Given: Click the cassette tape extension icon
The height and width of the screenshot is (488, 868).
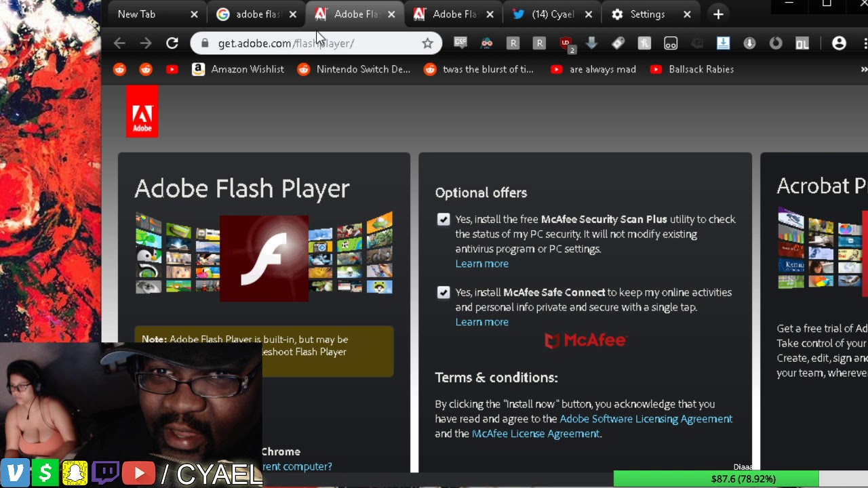Looking at the screenshot, I should coord(671,43).
